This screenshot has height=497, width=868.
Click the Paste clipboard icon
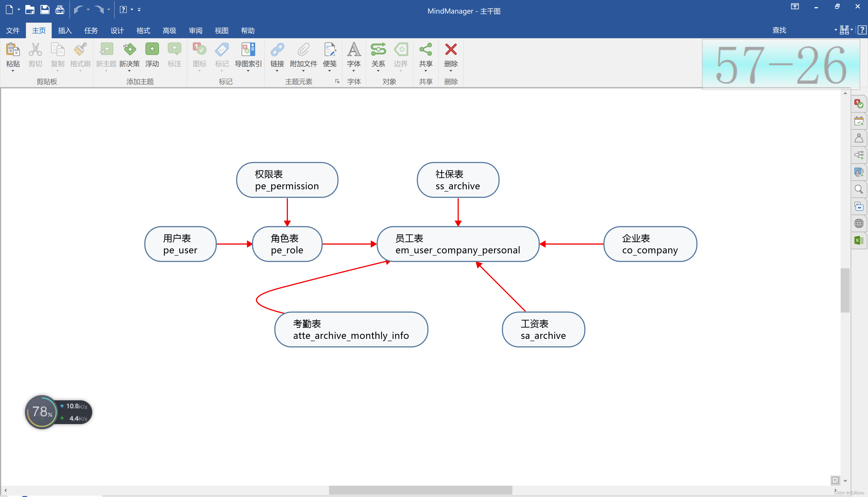[13, 50]
